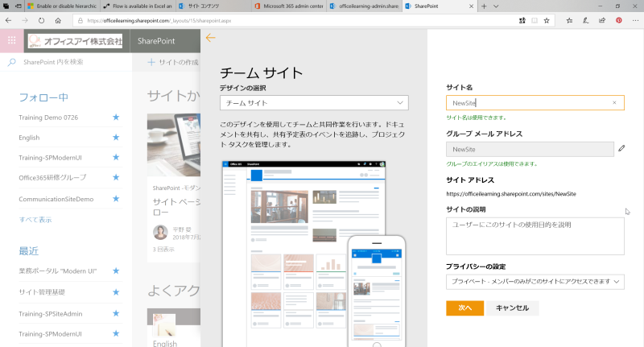Open a new browser tab

484,6
